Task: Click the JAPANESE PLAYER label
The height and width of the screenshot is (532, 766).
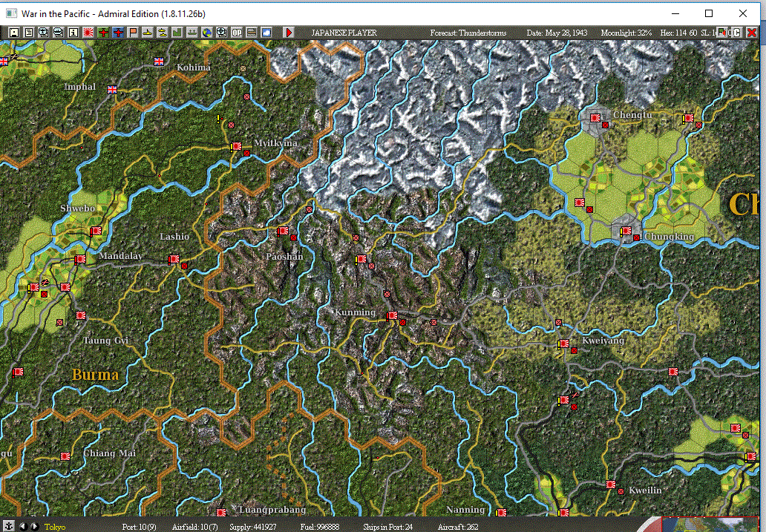Action: pyautogui.click(x=344, y=33)
